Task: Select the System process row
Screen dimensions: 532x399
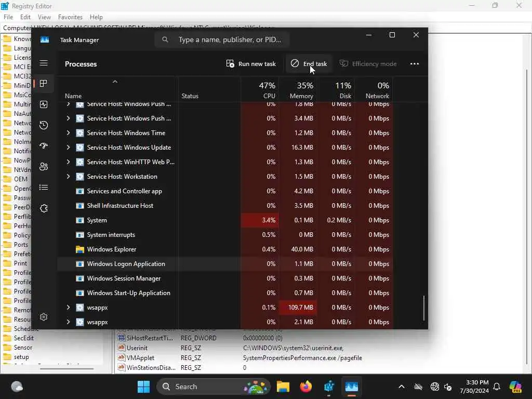Action: click(x=225, y=220)
